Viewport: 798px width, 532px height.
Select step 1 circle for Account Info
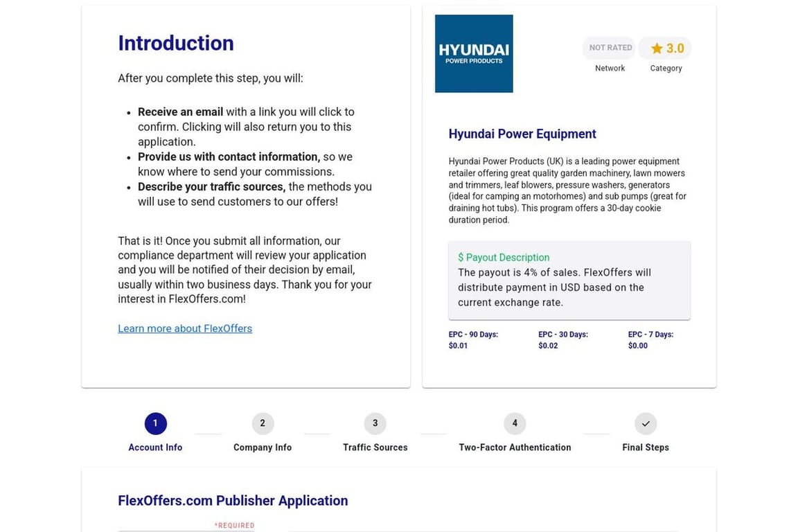pos(156,423)
